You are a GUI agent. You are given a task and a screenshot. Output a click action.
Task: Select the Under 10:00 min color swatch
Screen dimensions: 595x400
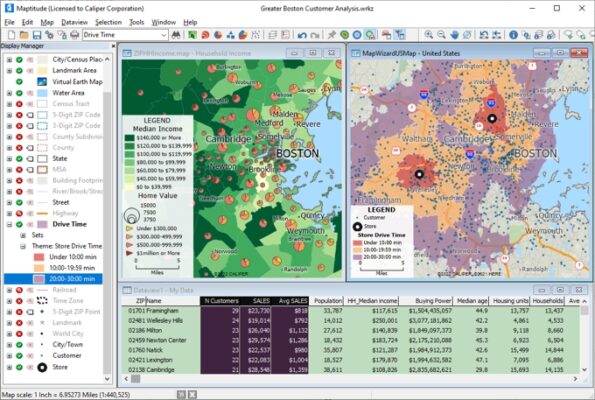coord(39,257)
